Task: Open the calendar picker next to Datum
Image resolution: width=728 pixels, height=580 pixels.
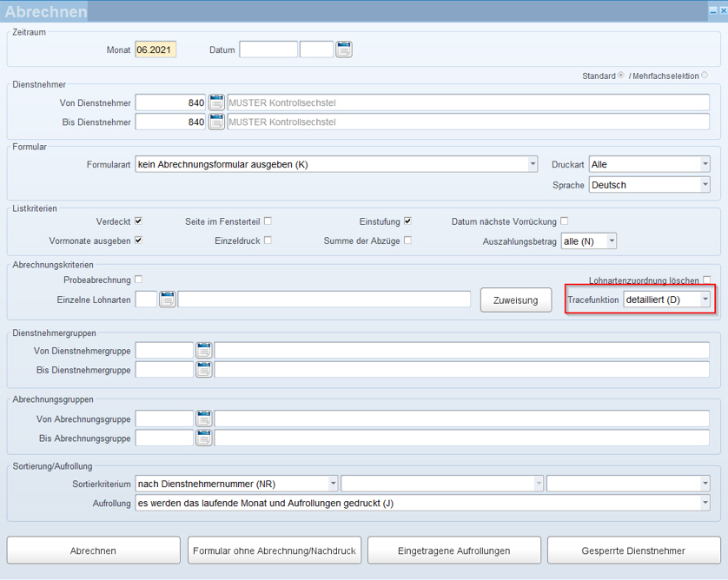Action: (x=344, y=49)
